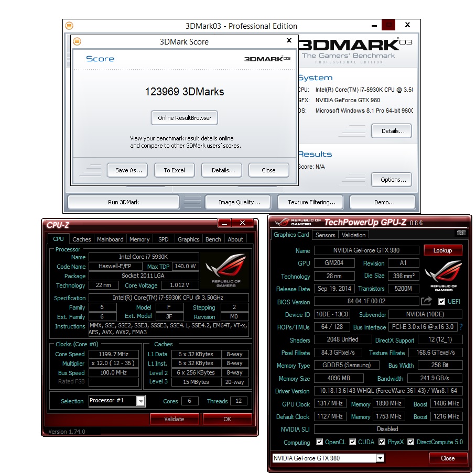Export the score with To Excel
Image resolution: width=476 pixels, height=473 pixels.
[174, 170]
